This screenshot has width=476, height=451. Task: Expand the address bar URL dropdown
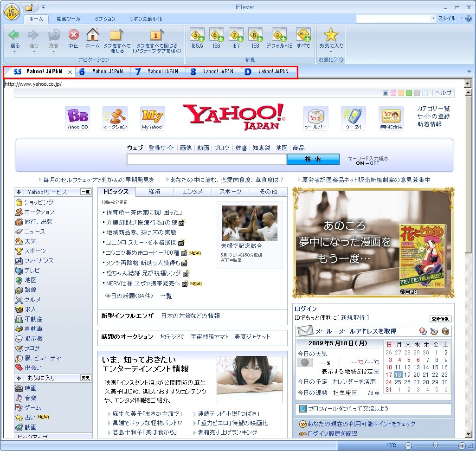(468, 83)
